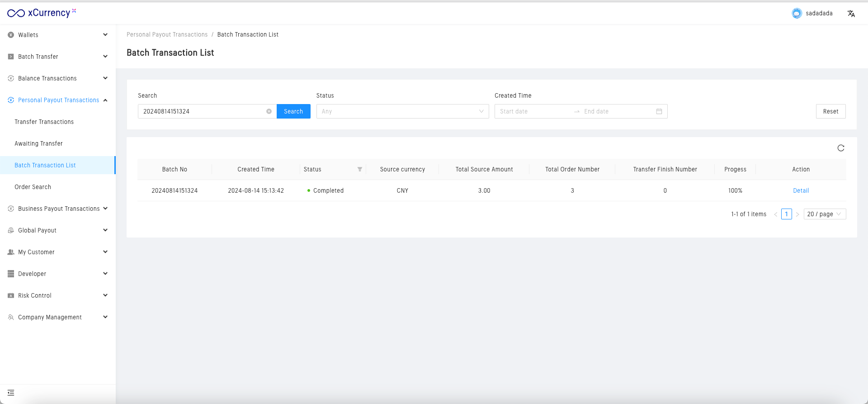
Task: Expand the Wallets sidebar menu
Action: [x=58, y=35]
